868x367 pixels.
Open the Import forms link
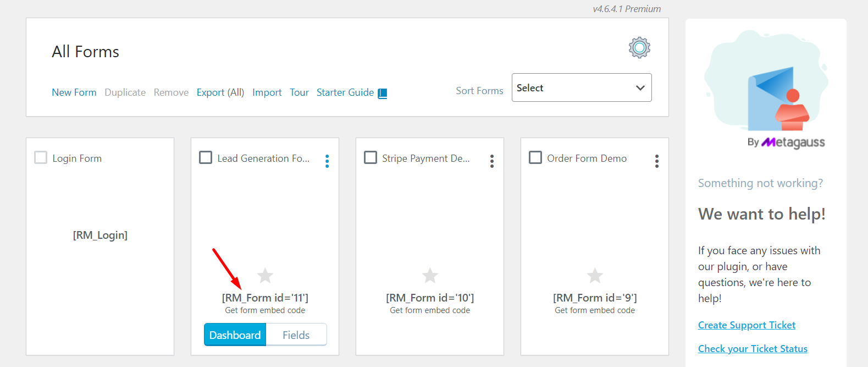pyautogui.click(x=267, y=92)
